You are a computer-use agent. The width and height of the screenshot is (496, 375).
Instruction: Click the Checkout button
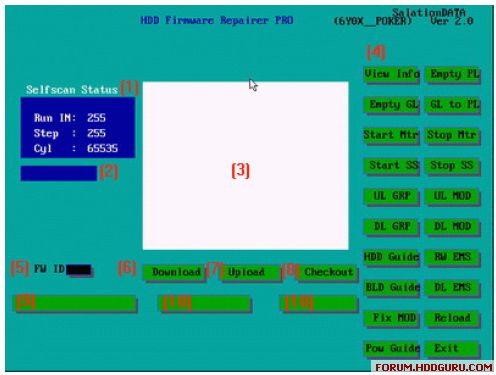327,272
